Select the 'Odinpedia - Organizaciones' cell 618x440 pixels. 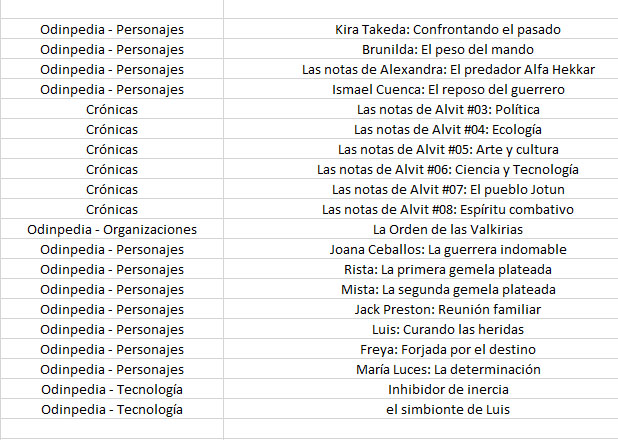click(112, 229)
